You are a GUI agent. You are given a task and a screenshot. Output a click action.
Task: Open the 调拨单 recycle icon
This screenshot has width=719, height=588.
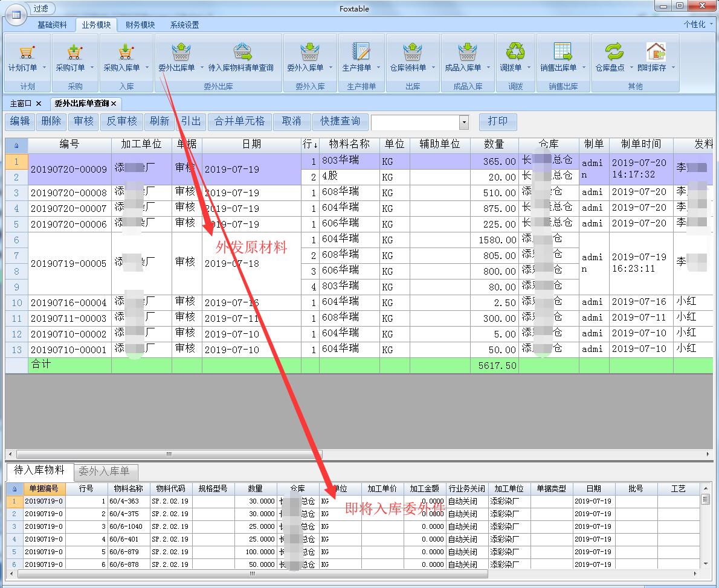pos(515,52)
